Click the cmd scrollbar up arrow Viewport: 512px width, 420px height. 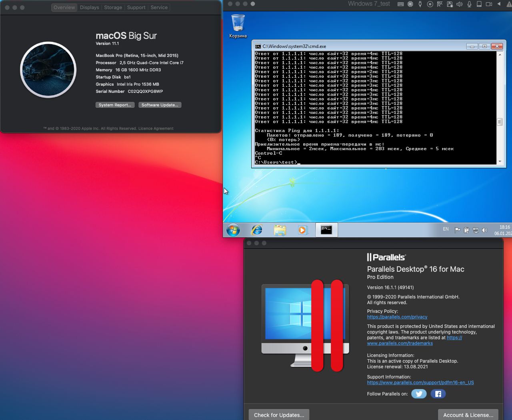pos(500,54)
